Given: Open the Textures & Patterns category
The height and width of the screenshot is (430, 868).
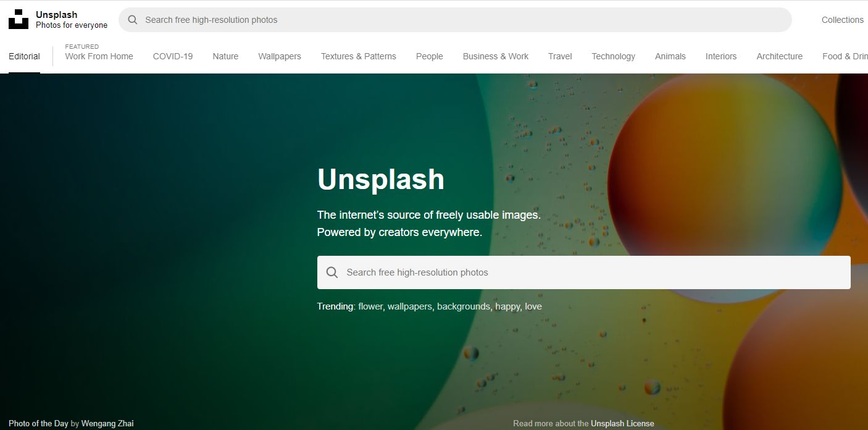Looking at the screenshot, I should tap(359, 56).
